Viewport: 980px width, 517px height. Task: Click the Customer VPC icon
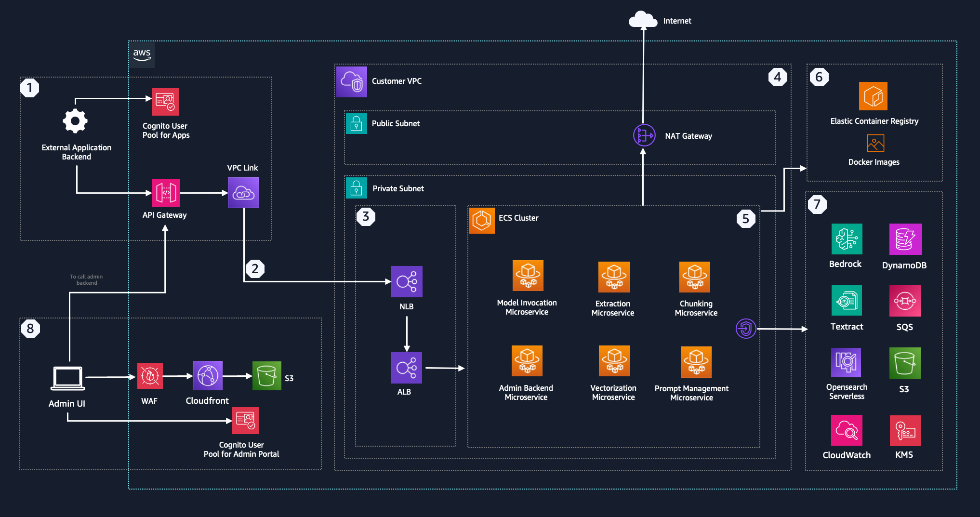click(352, 82)
